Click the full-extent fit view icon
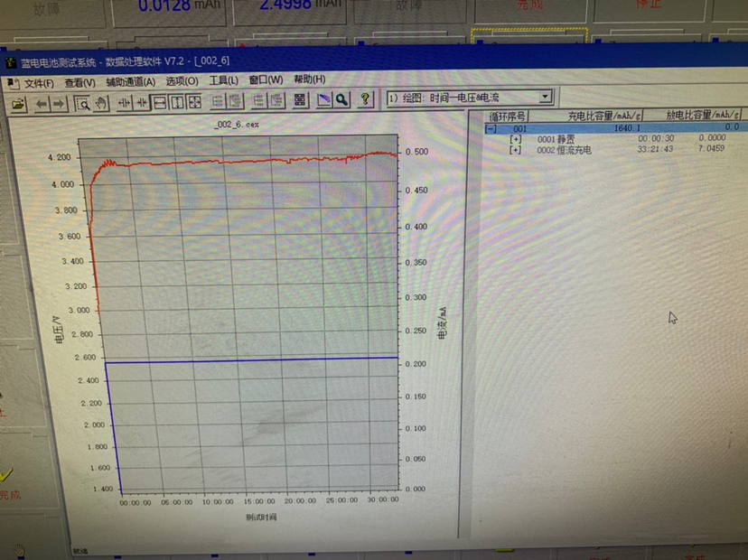 coord(194,102)
